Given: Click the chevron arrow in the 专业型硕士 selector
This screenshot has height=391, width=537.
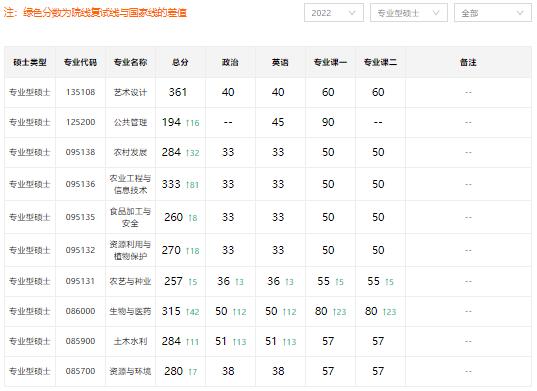Looking at the screenshot, I should [x=436, y=13].
